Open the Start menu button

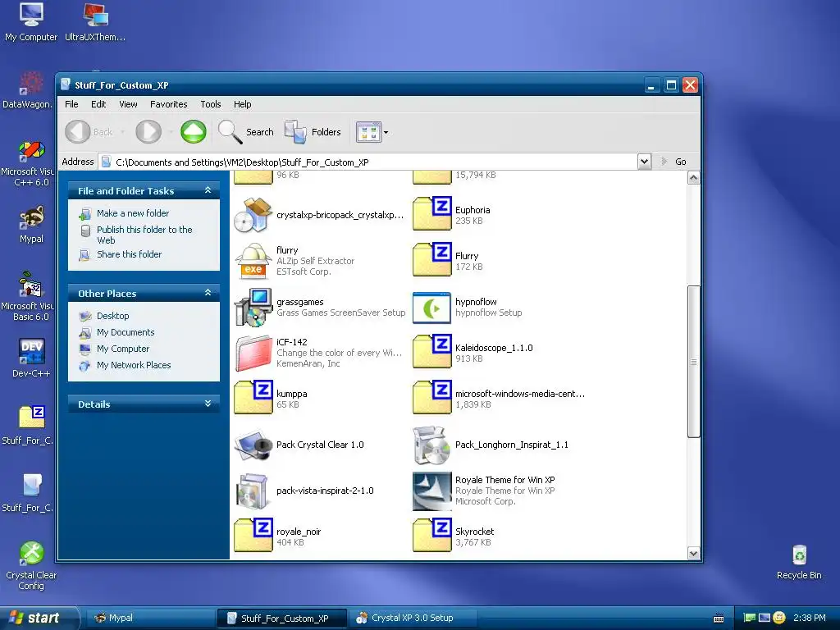click(x=39, y=618)
